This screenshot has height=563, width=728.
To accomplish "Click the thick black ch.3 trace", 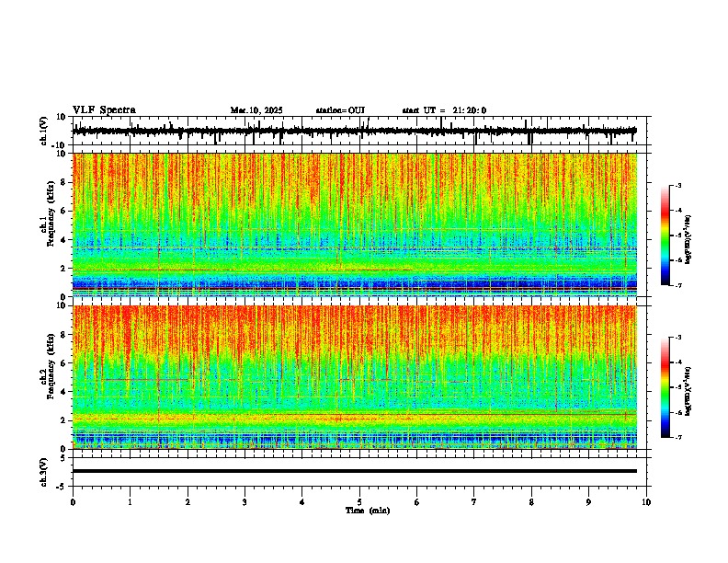I will tap(355, 471).
